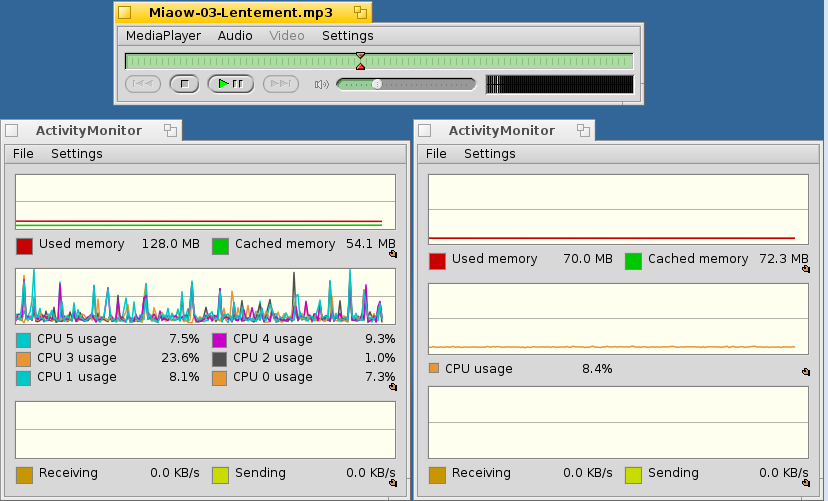
Task: Click the red 128.0 MB Used memory swatch
Action: pos(24,245)
